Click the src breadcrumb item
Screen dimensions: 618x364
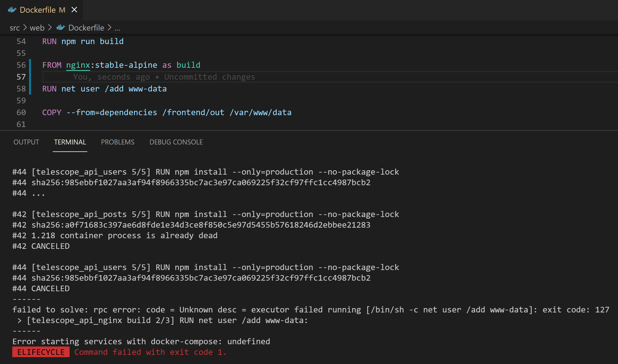[15, 27]
